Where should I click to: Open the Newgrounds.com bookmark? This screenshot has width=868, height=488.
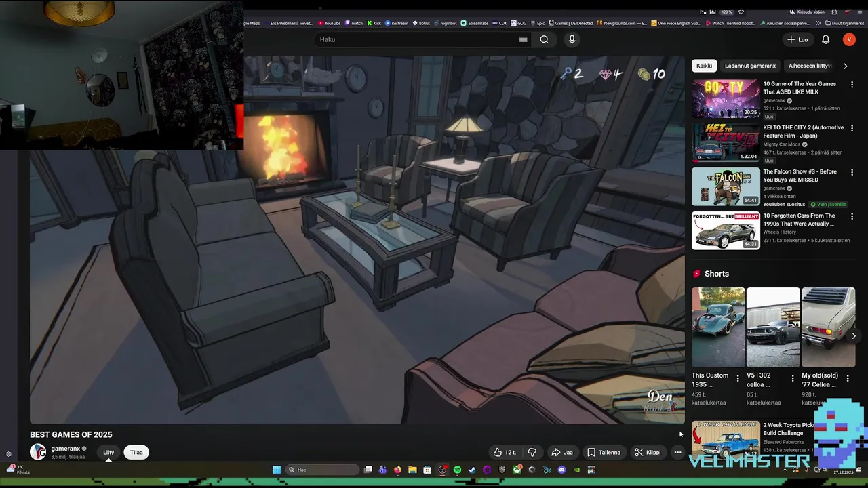[x=622, y=23]
